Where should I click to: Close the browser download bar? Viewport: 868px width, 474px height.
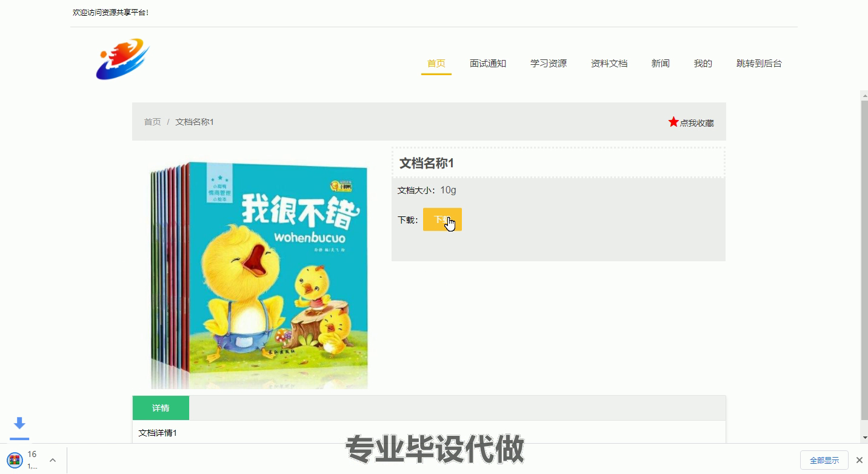[x=859, y=460]
